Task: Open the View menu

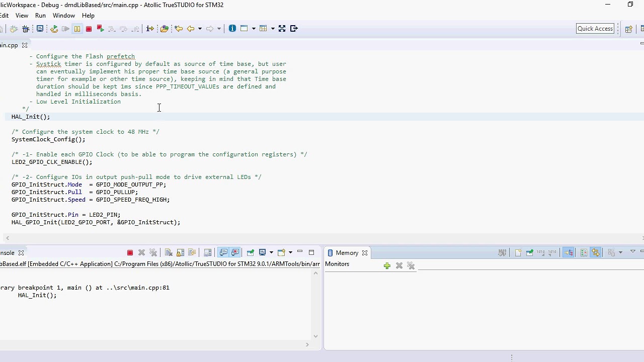Action: [x=22, y=16]
